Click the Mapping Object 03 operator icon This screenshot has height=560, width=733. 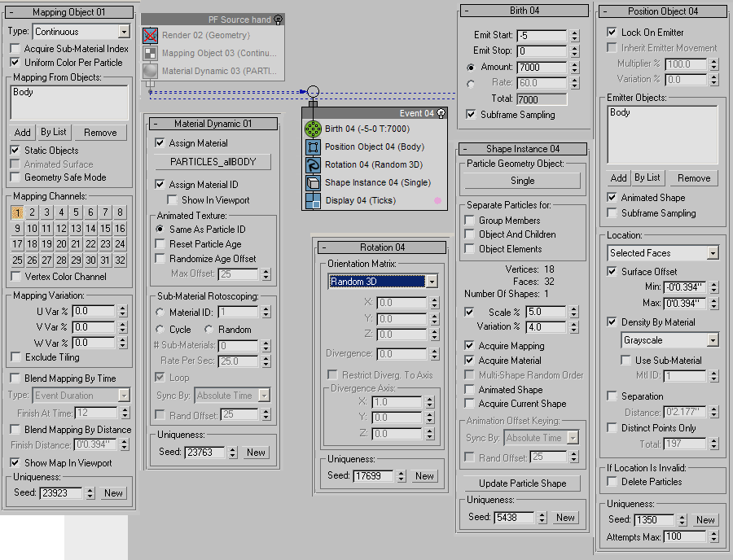click(x=150, y=53)
